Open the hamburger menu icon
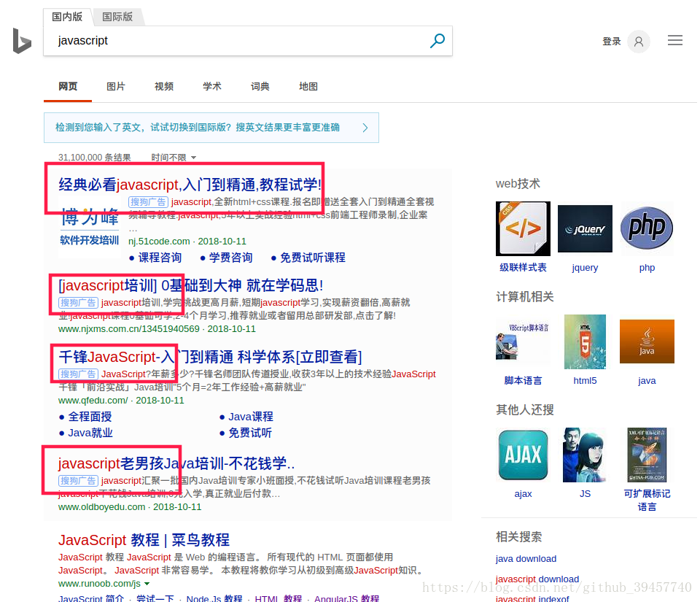The height and width of the screenshot is (602, 700). click(x=675, y=41)
